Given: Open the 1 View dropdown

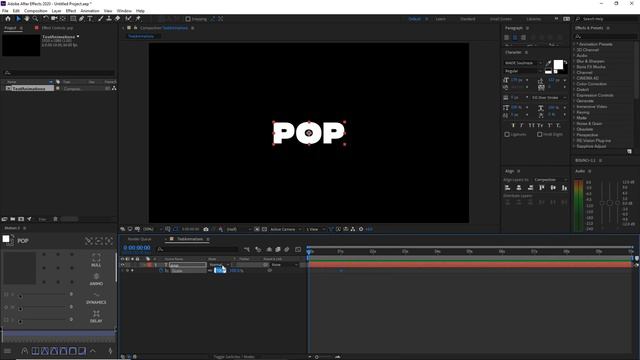Looking at the screenshot, I should tap(316, 229).
